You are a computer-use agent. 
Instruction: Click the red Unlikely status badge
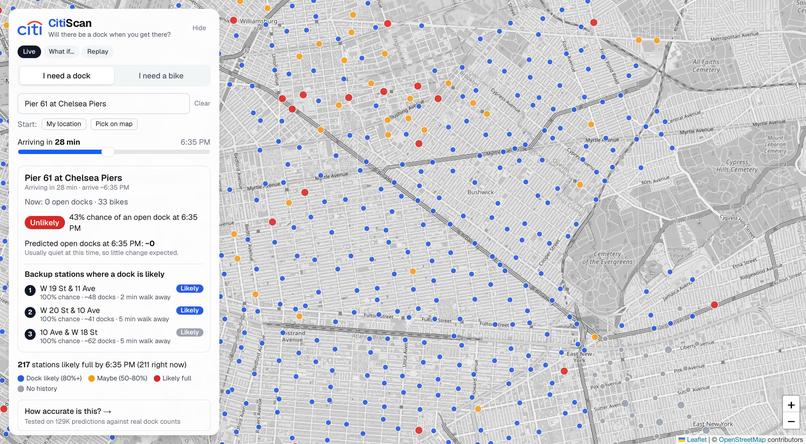click(45, 223)
